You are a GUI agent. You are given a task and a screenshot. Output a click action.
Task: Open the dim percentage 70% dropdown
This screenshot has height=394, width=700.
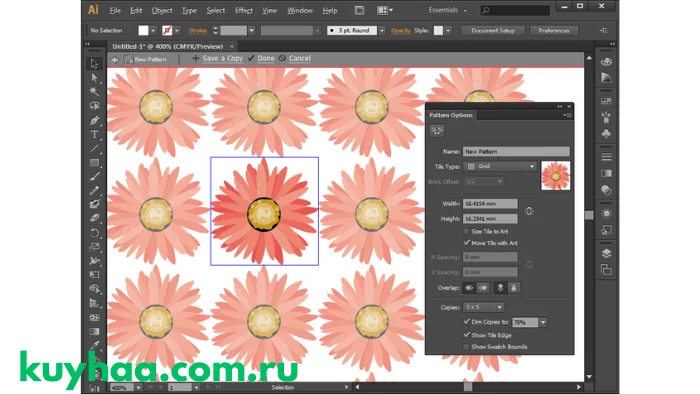pos(543,322)
